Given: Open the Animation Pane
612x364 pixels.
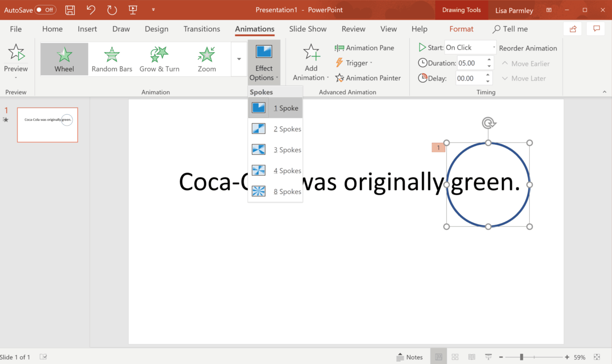Looking at the screenshot, I should tap(365, 48).
